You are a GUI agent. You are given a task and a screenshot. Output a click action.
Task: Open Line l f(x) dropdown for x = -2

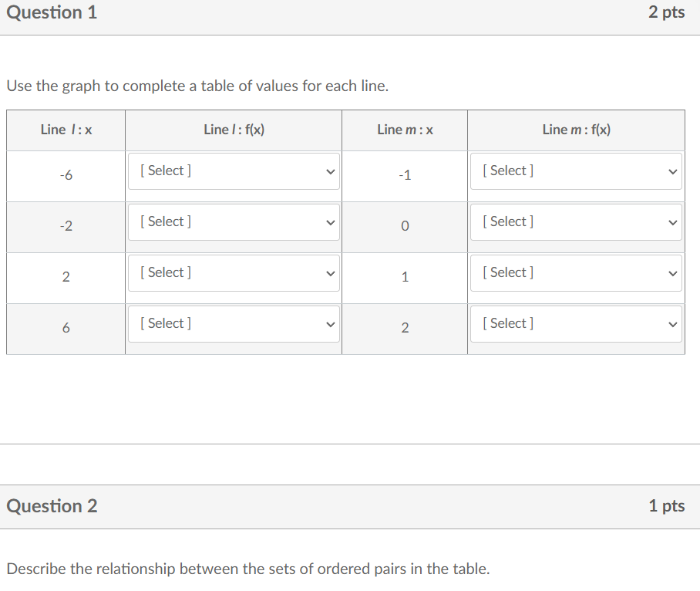tap(234, 222)
